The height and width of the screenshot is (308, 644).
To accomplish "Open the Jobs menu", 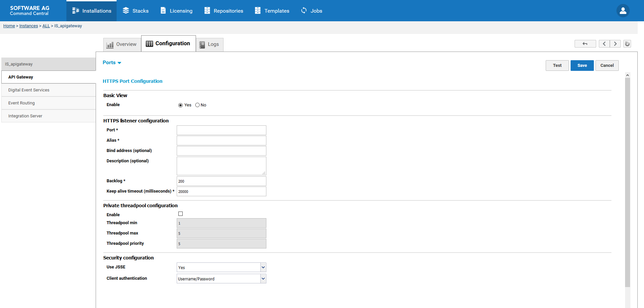I will (x=312, y=11).
